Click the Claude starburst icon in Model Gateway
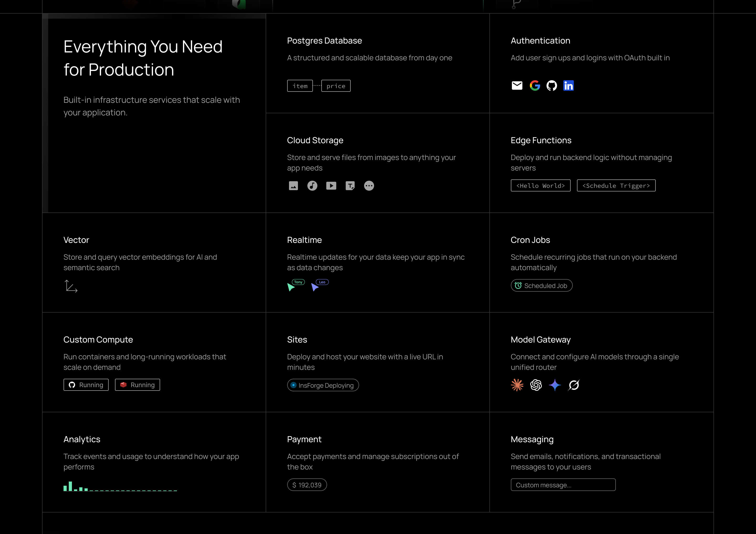The height and width of the screenshot is (534, 756). click(x=517, y=385)
